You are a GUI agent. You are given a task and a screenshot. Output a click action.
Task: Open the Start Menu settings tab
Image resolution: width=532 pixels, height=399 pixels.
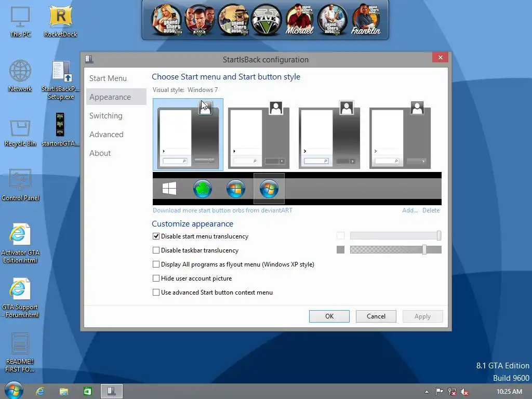[x=108, y=78]
